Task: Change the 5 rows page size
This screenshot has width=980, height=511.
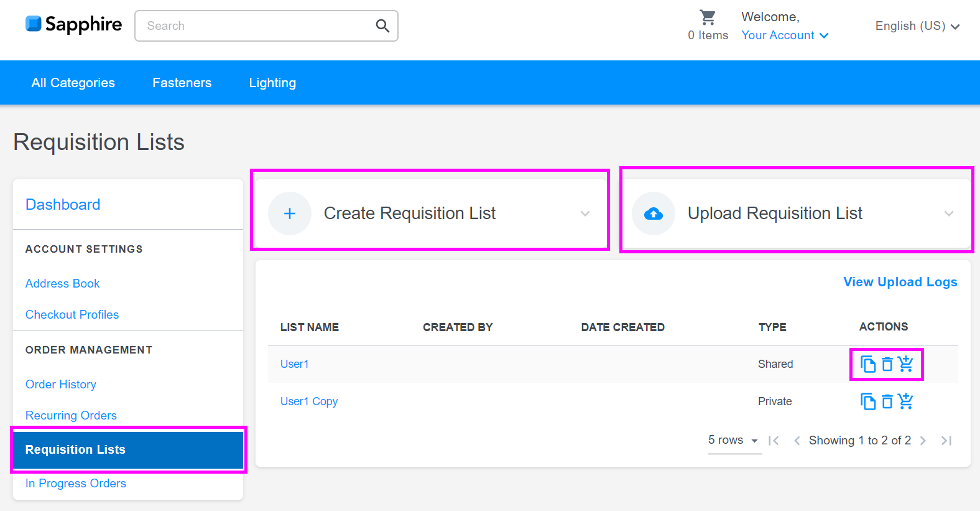Action: click(734, 441)
